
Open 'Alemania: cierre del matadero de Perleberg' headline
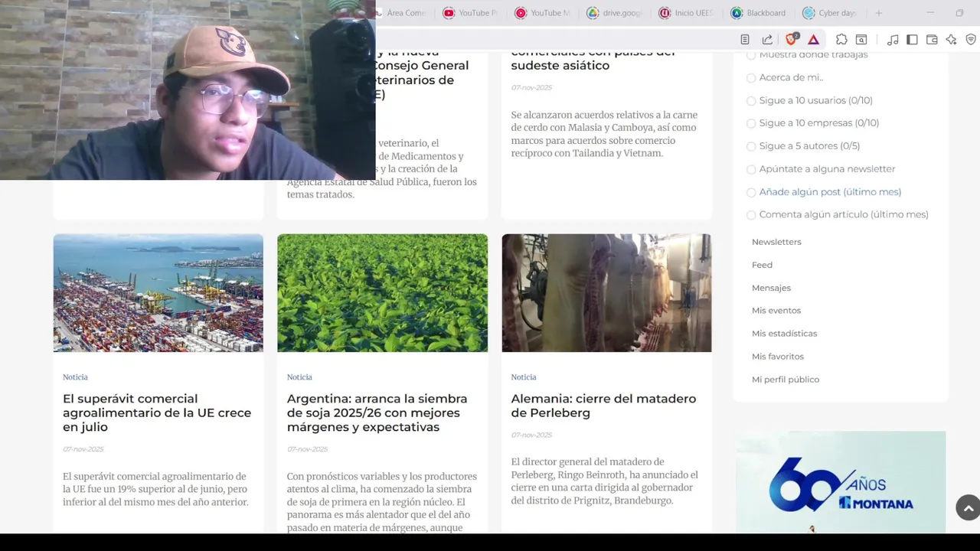(x=603, y=406)
